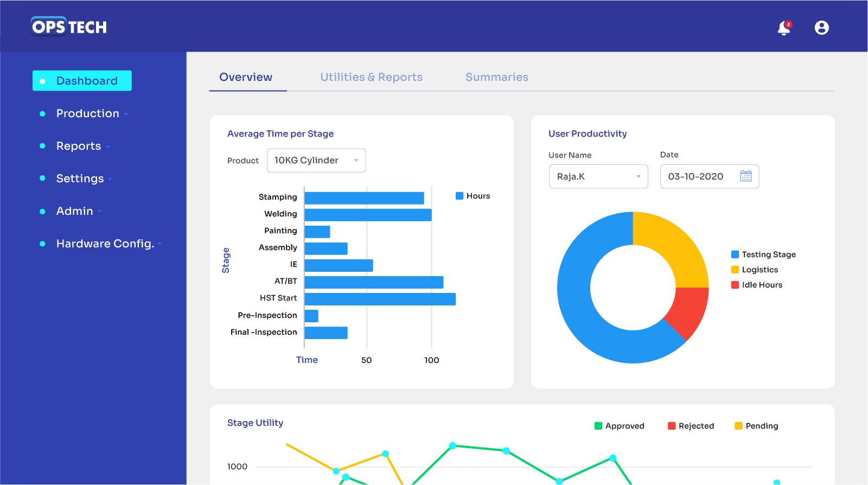The image size is (868, 485).
Task: Toggle the Approved series legend
Action: pos(619,426)
